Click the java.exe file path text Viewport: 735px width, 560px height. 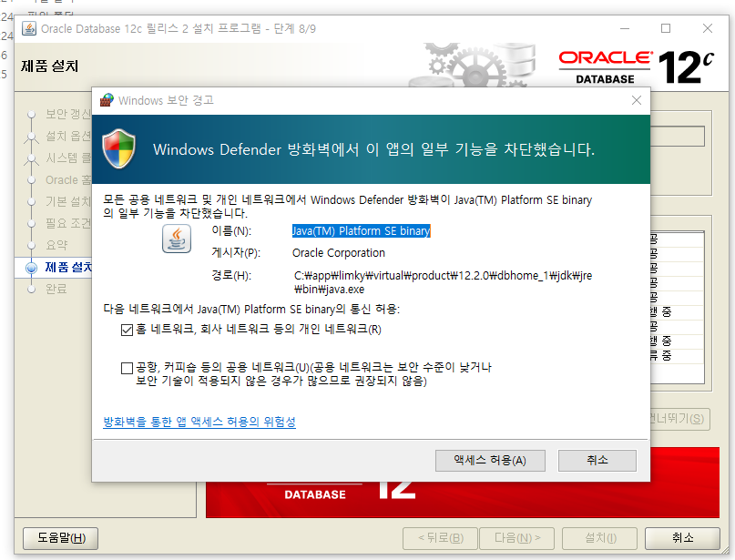click(443, 282)
